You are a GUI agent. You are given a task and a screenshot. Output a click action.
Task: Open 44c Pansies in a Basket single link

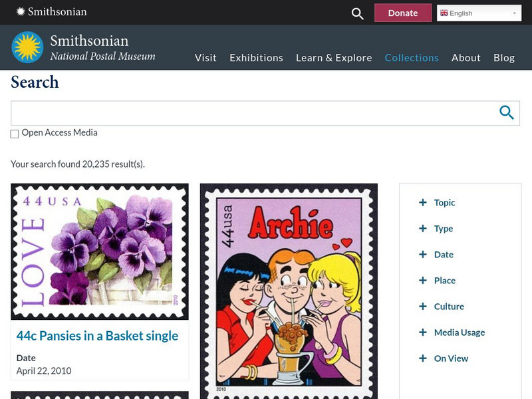(97, 336)
